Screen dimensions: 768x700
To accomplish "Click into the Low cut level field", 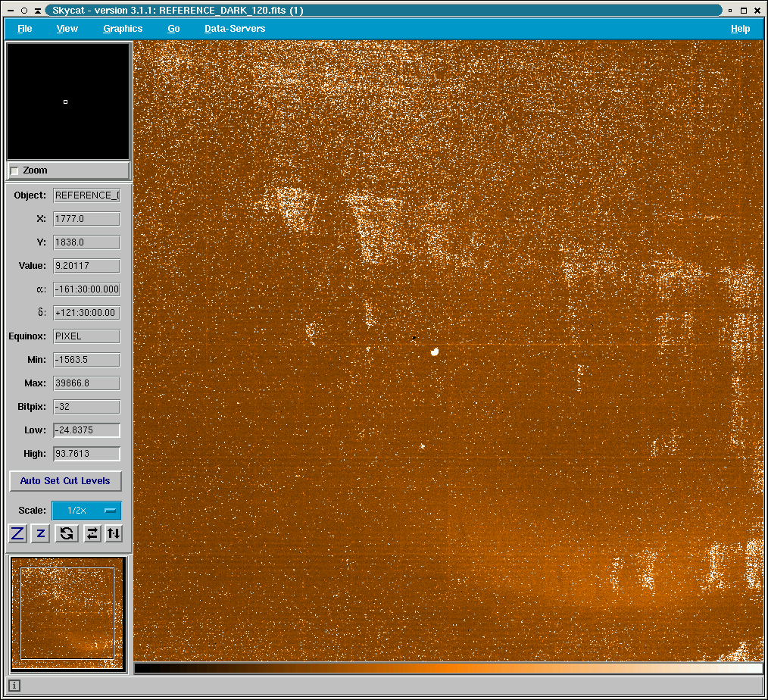I will pyautogui.click(x=86, y=430).
